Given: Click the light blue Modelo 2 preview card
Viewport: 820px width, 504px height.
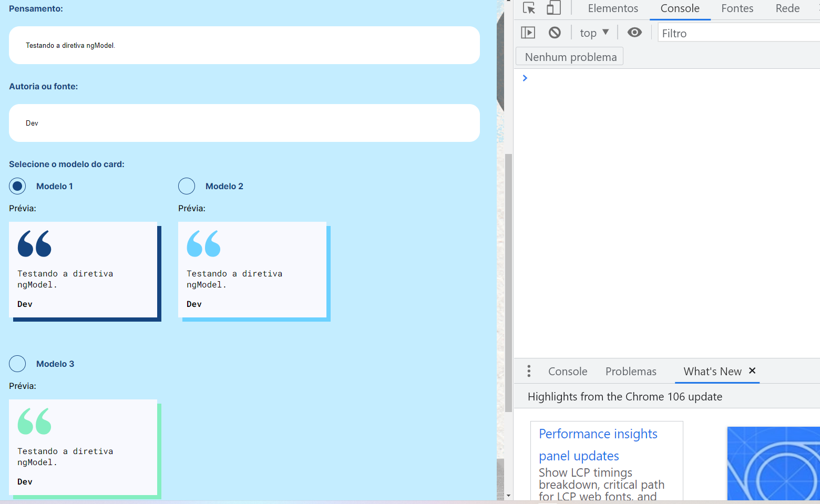Looking at the screenshot, I should coord(254,271).
